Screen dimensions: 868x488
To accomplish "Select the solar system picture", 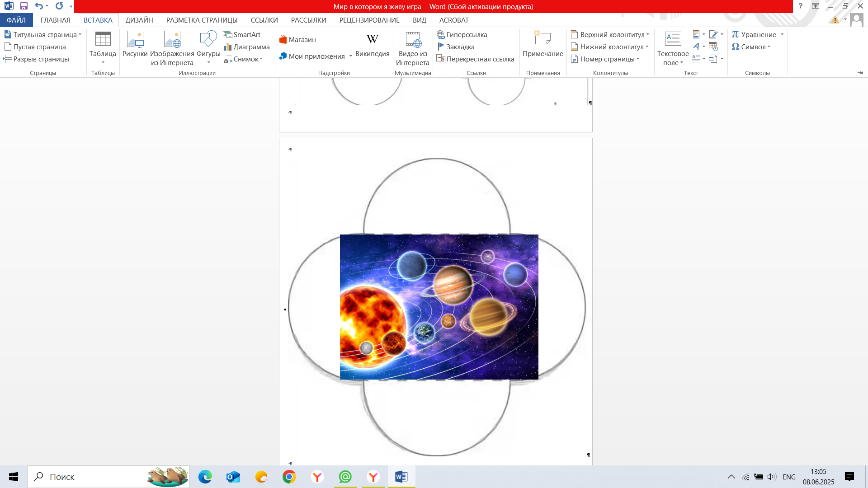I will pyautogui.click(x=439, y=306).
